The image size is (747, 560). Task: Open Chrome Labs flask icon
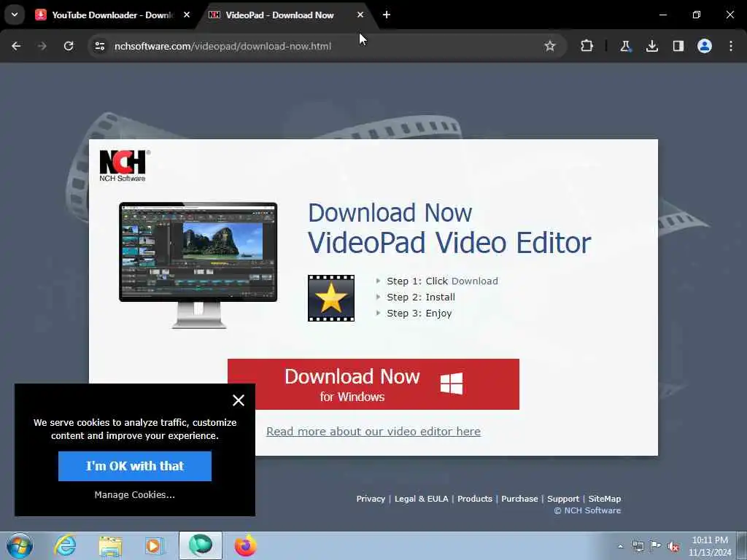coord(625,46)
